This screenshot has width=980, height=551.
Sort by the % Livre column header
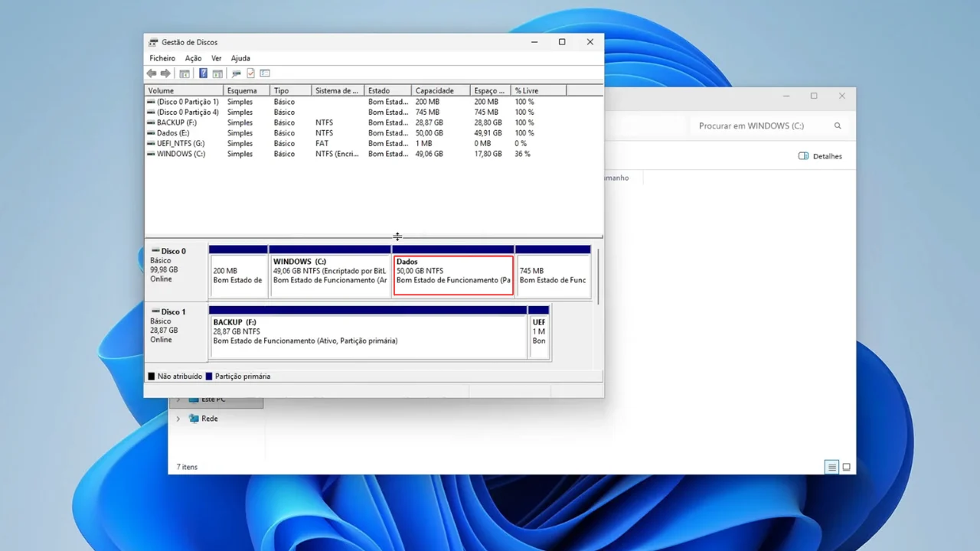pos(538,90)
